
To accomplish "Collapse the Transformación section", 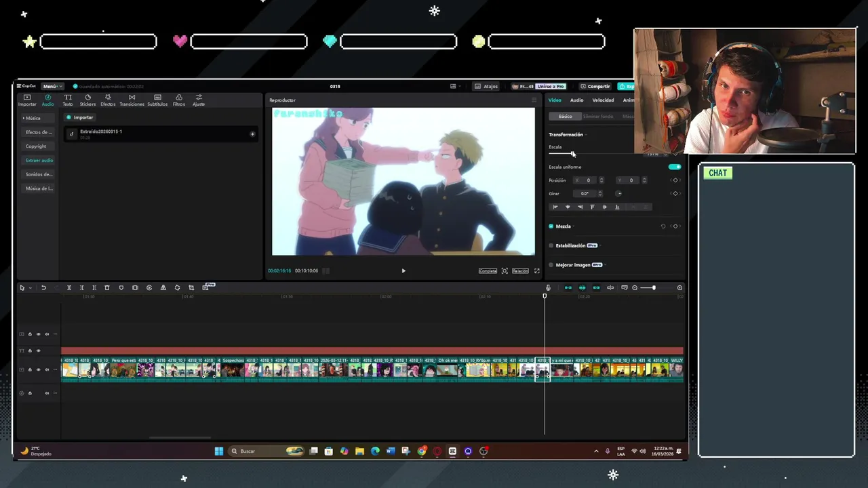I will click(586, 135).
